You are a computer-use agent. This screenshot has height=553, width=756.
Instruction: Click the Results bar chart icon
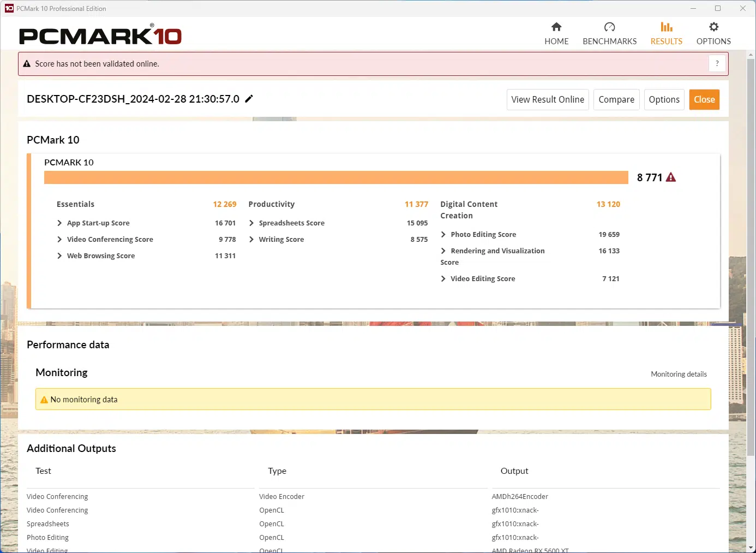666,27
